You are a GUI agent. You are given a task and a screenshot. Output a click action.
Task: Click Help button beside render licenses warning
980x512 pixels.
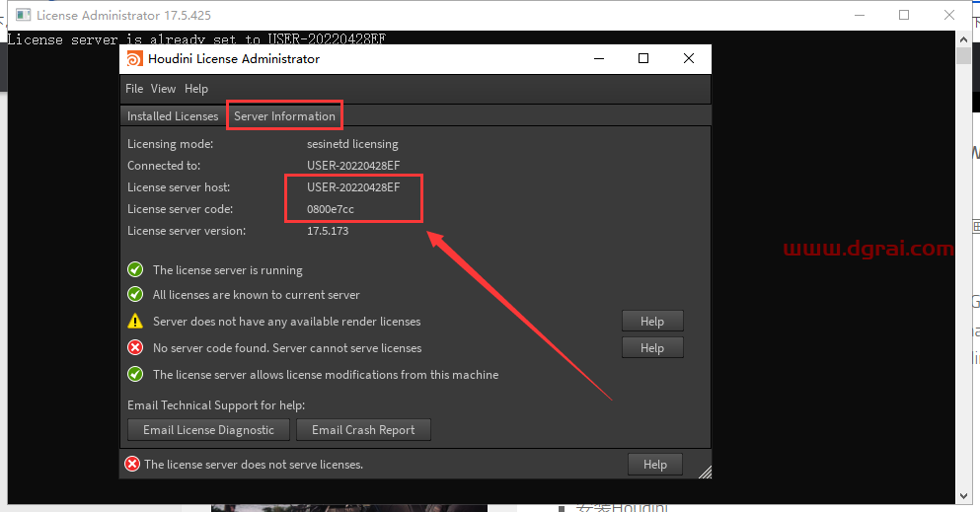tap(652, 321)
